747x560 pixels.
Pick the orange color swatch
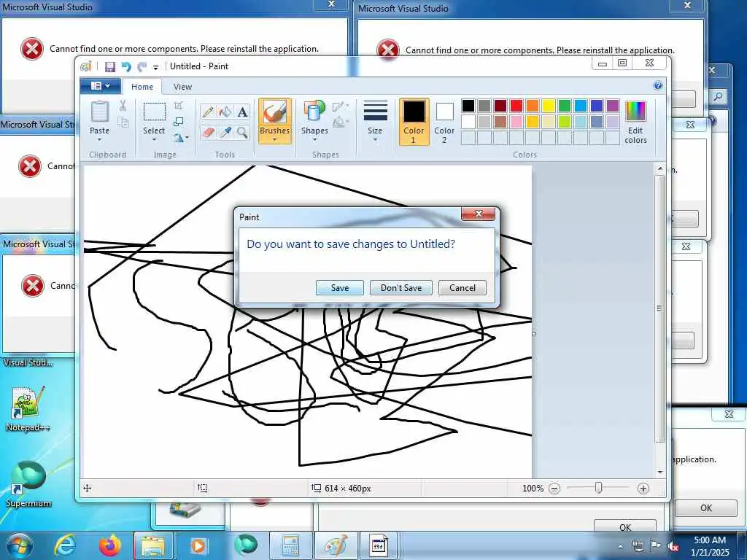pos(532,106)
